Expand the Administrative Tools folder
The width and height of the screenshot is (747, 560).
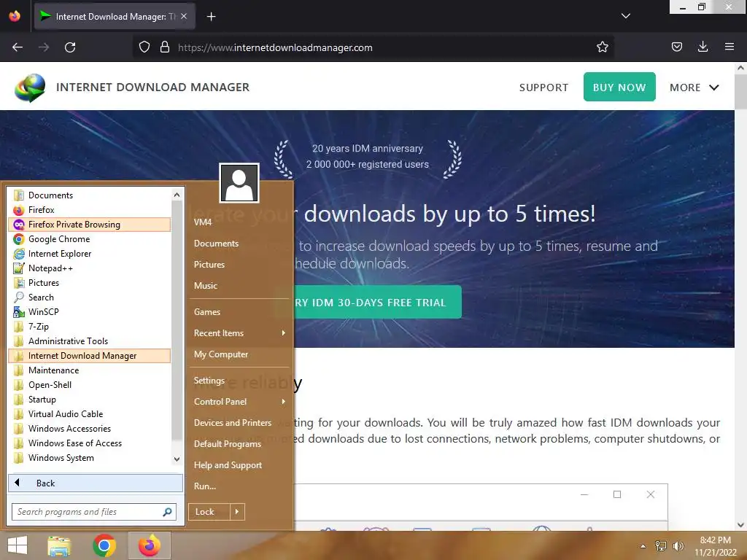(89, 341)
